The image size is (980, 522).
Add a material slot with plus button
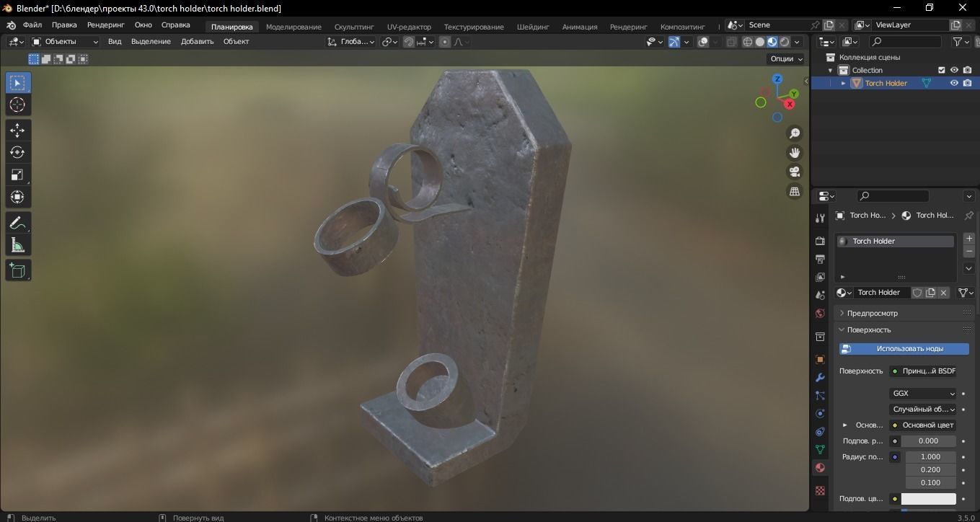point(968,239)
